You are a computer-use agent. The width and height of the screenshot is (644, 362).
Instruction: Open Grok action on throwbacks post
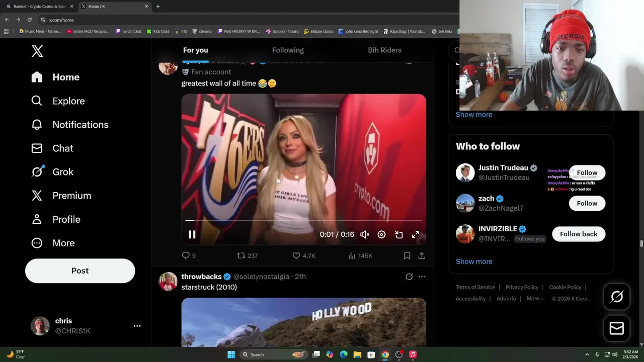[x=409, y=277]
